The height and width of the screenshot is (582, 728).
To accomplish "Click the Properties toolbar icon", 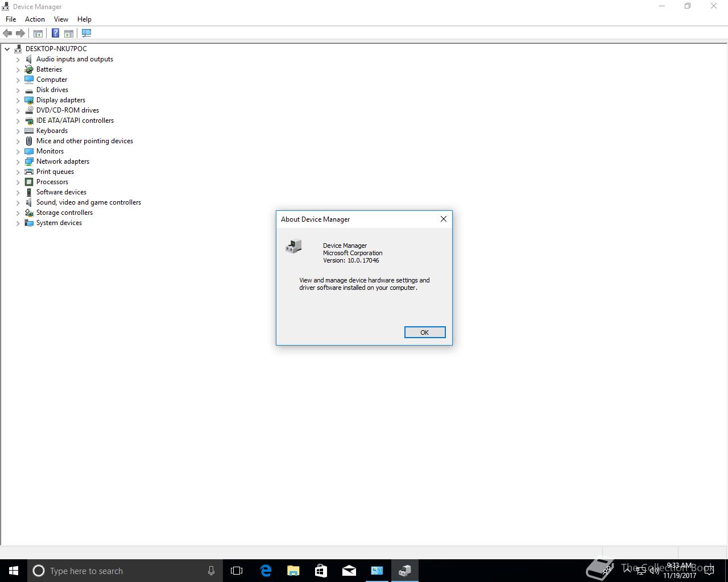I will click(x=38, y=34).
